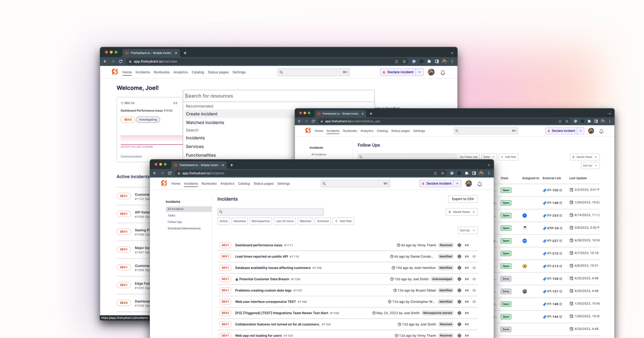Screen dimensions: 644x338
Task: Click extensions puzzle icon in front Incidents window
Action: [x=466, y=173]
